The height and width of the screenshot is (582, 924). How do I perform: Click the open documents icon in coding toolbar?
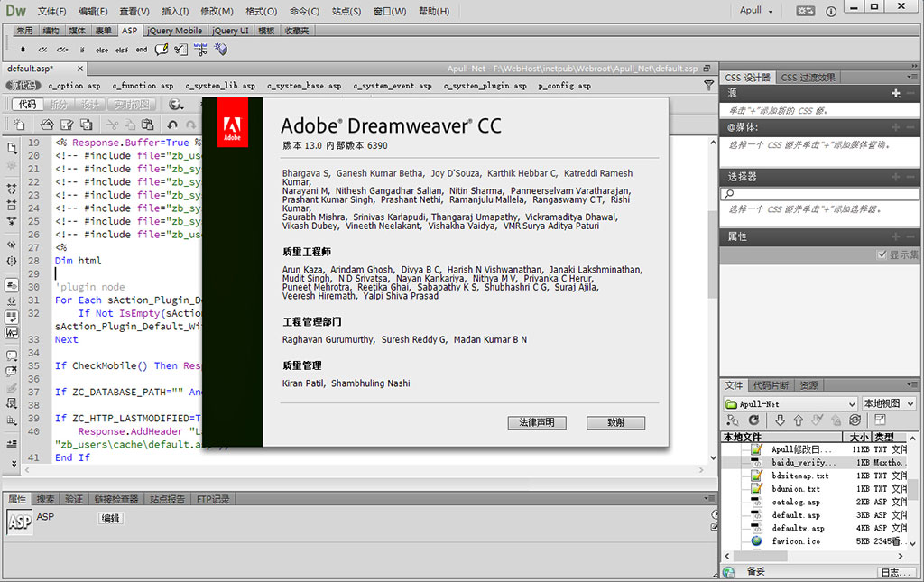pos(12,147)
